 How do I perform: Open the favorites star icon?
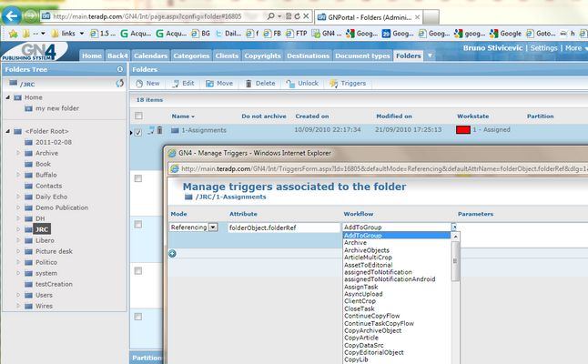point(13,34)
